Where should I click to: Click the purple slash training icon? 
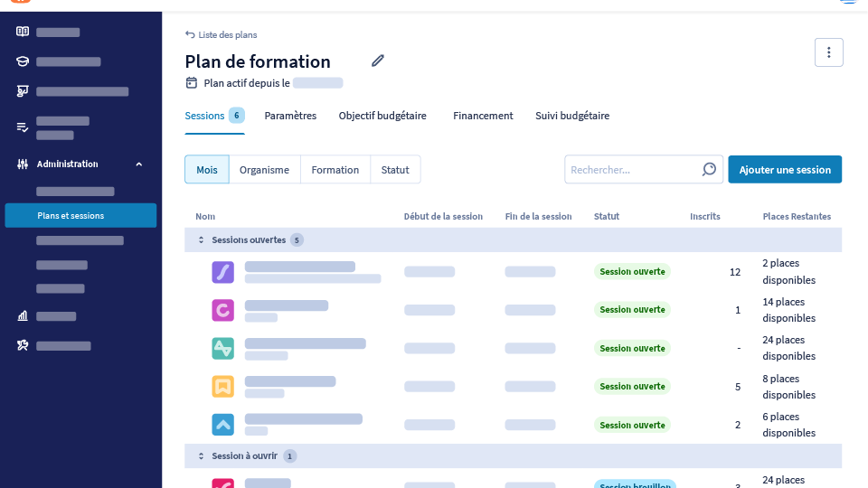[222, 272]
